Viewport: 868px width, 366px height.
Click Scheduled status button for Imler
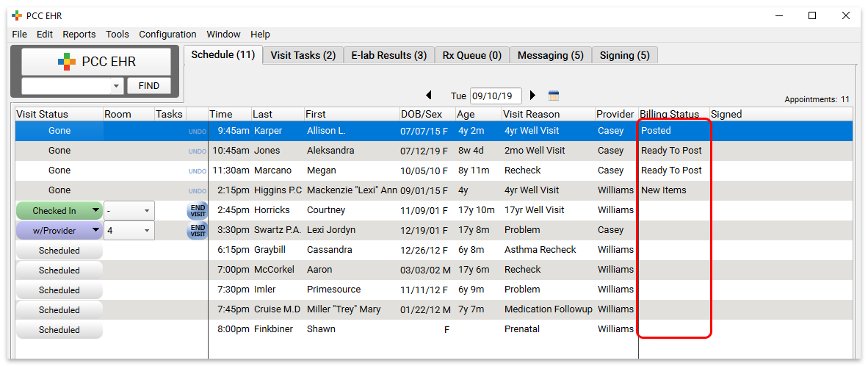point(59,290)
